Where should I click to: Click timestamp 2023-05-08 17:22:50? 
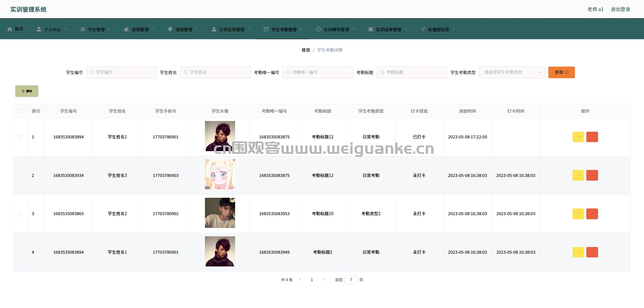[467, 137]
